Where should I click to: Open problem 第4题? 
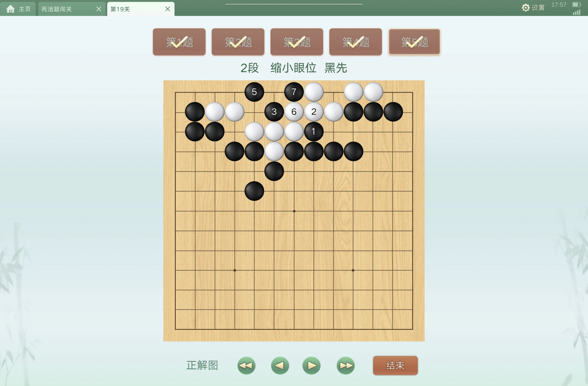click(x=355, y=42)
